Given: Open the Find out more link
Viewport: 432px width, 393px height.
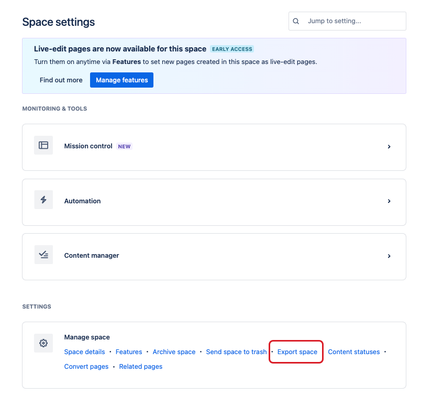Looking at the screenshot, I should click(x=61, y=80).
